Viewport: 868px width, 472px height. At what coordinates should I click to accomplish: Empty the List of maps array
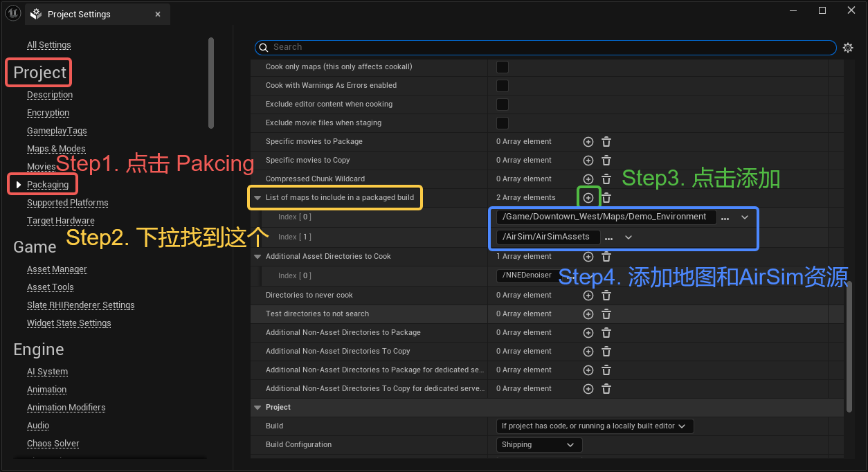pyautogui.click(x=606, y=198)
